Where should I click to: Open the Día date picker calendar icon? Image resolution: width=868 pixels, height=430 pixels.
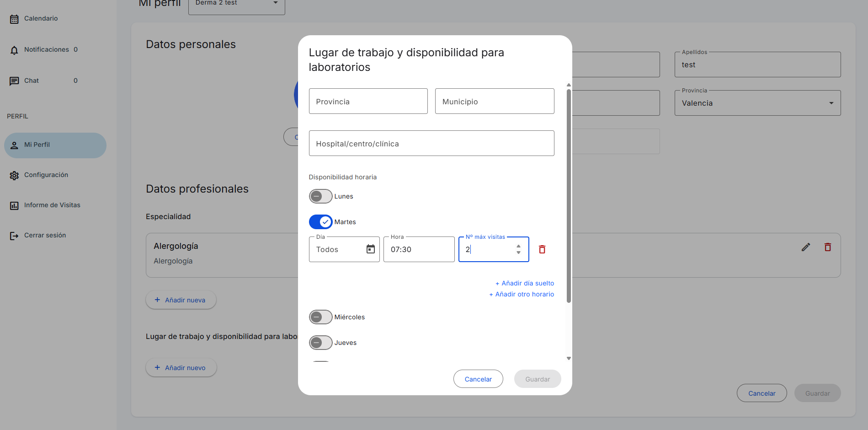[371, 249]
